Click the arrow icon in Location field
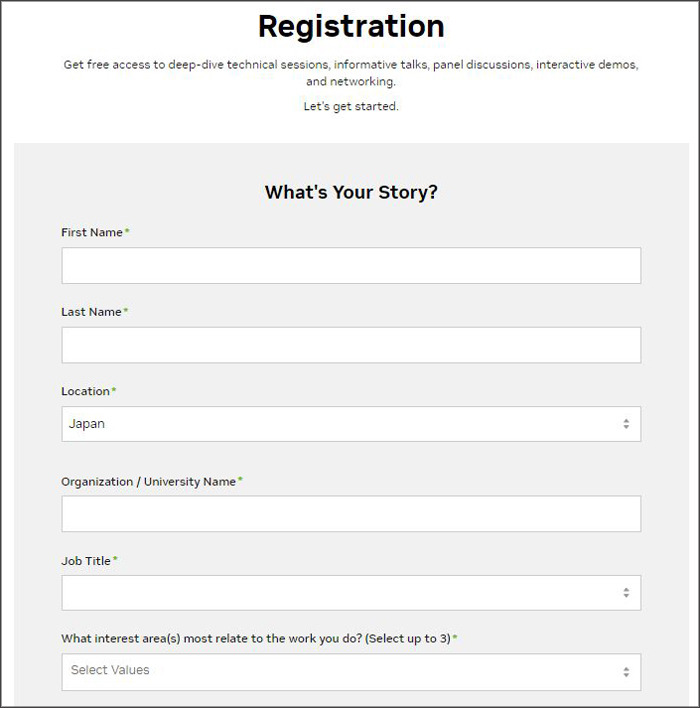700x708 pixels. pos(626,424)
